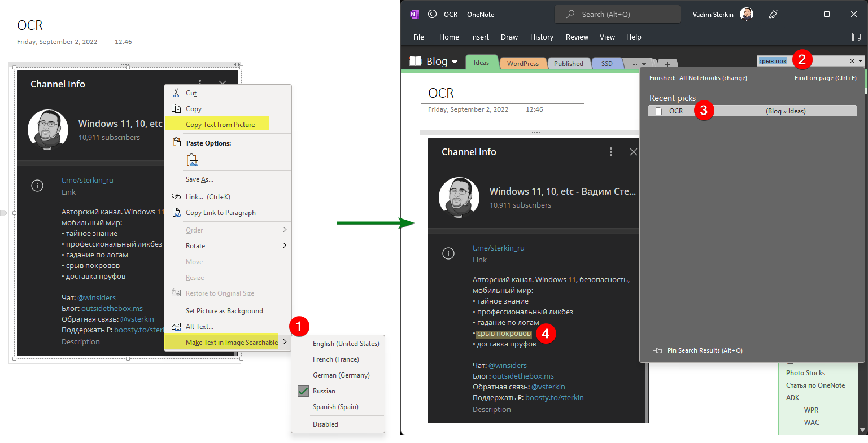Click the Back arrow in OneNote title bar
Image resolution: width=868 pixels, height=443 pixels.
click(x=433, y=14)
